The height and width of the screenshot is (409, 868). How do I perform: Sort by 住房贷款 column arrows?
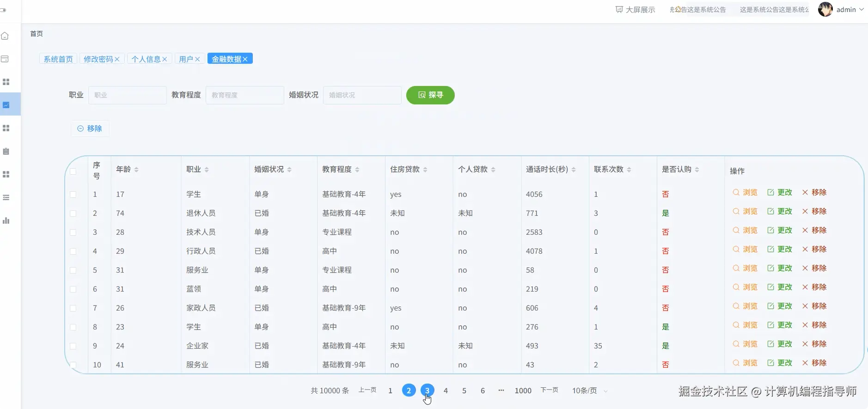pyautogui.click(x=425, y=170)
